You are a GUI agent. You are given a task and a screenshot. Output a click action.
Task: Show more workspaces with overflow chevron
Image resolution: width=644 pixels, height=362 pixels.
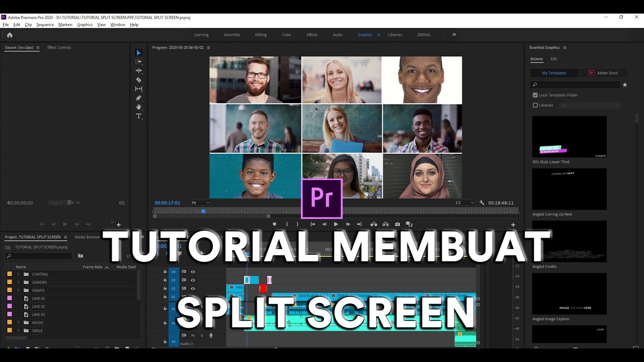pos(454,35)
